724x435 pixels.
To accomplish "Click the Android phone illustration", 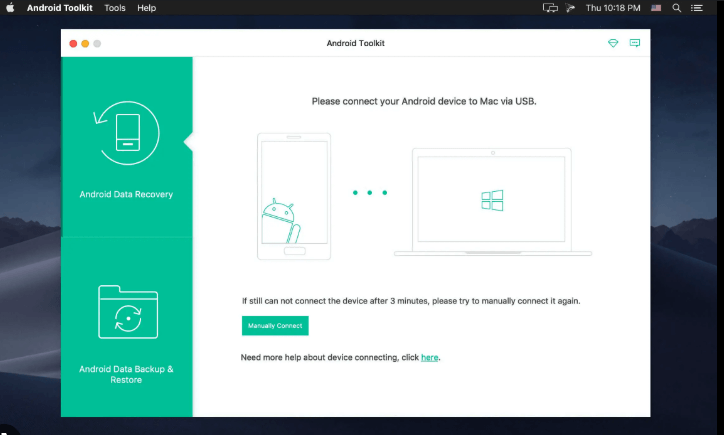I will click(294, 196).
